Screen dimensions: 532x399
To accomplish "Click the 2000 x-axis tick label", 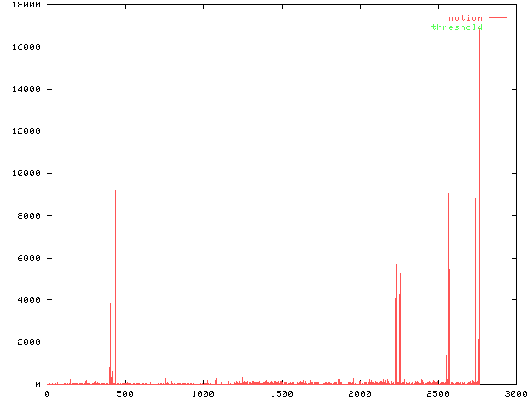I will click(359, 394).
